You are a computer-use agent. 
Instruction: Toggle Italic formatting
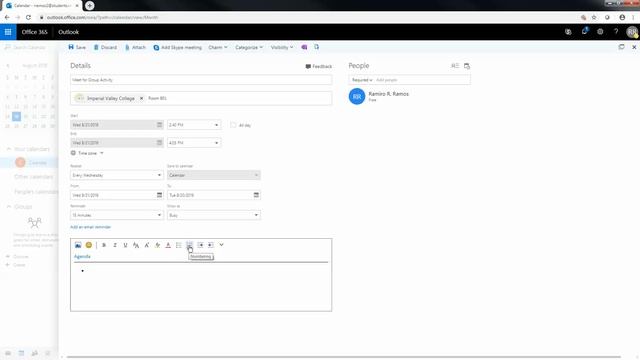pyautogui.click(x=115, y=245)
